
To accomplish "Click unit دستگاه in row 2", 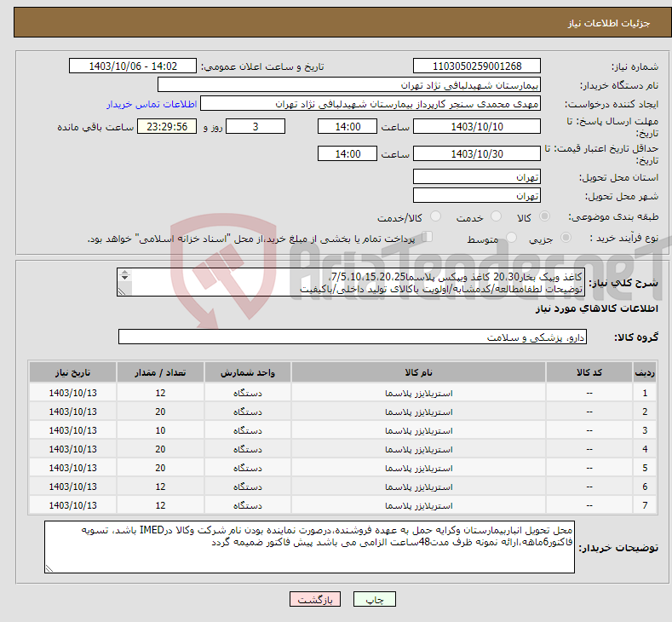I will click(248, 412).
